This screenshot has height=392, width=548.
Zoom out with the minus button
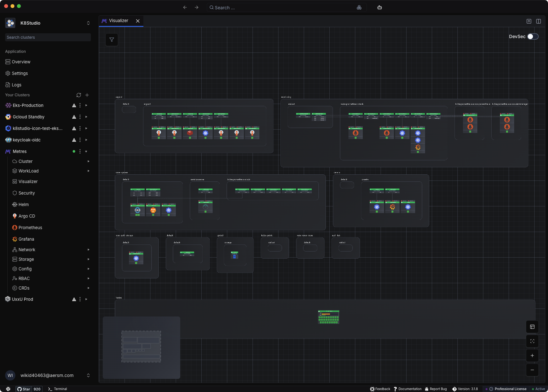(x=532, y=370)
